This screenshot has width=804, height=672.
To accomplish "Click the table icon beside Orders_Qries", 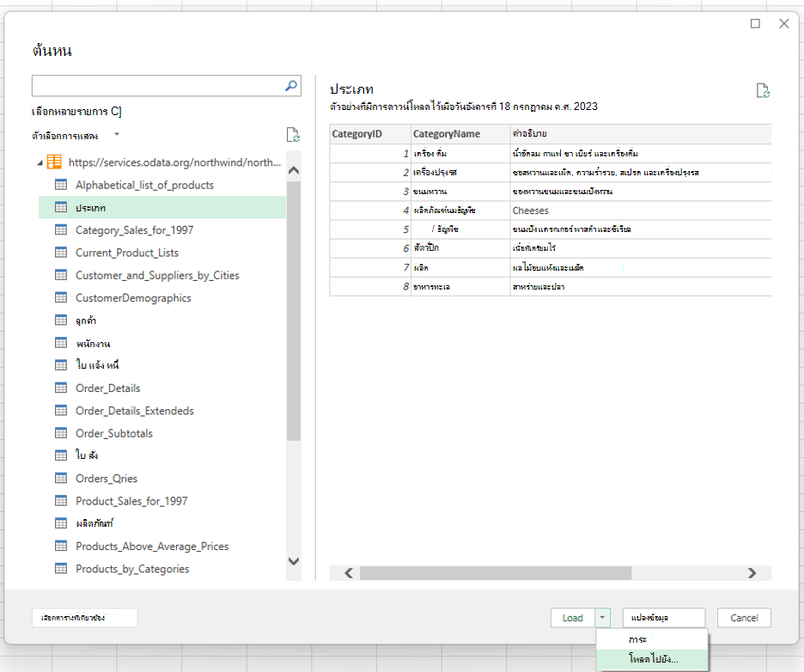I will [61, 478].
